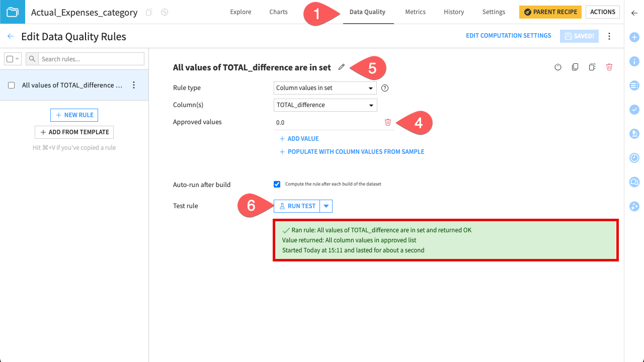Switch to the Metrics tab
Image resolution: width=644 pixels, height=362 pixels.
tap(415, 12)
